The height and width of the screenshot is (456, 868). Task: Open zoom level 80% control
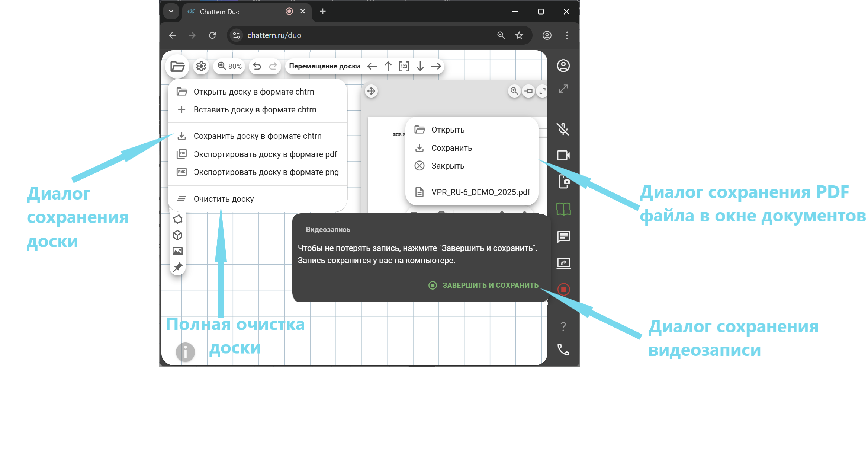tap(229, 66)
